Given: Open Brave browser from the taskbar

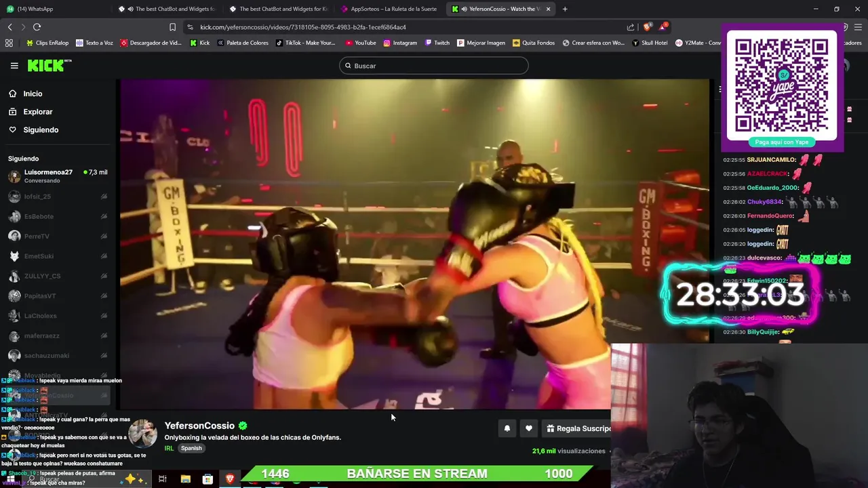Looking at the screenshot, I should [230, 479].
